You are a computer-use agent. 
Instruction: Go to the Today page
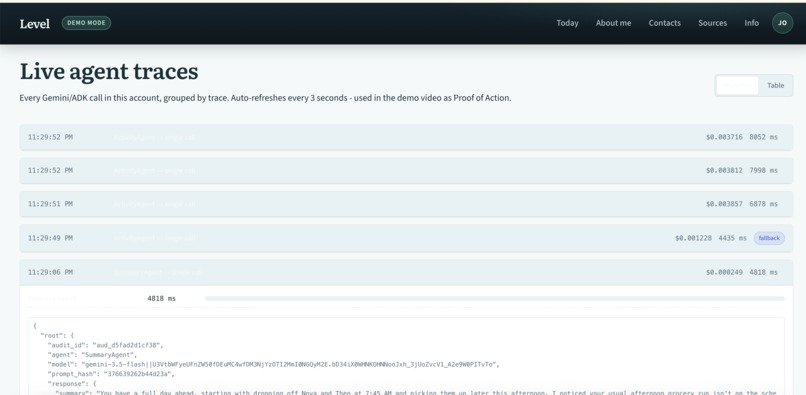coord(567,23)
